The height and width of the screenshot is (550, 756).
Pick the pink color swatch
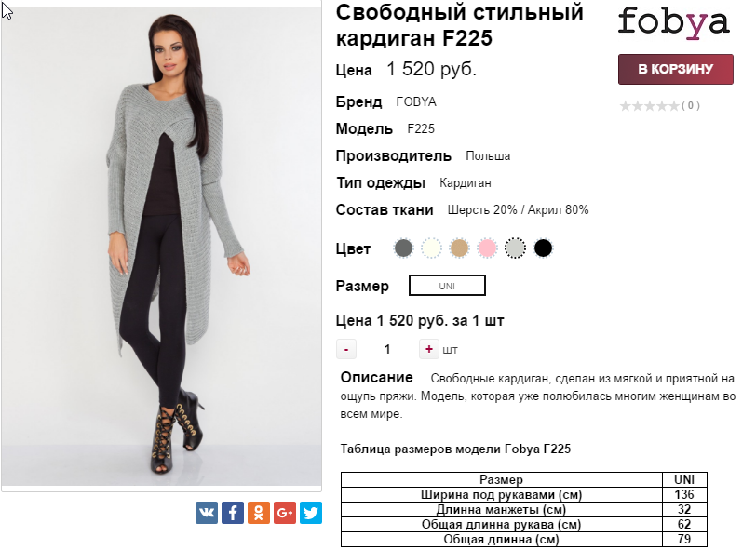pos(487,248)
